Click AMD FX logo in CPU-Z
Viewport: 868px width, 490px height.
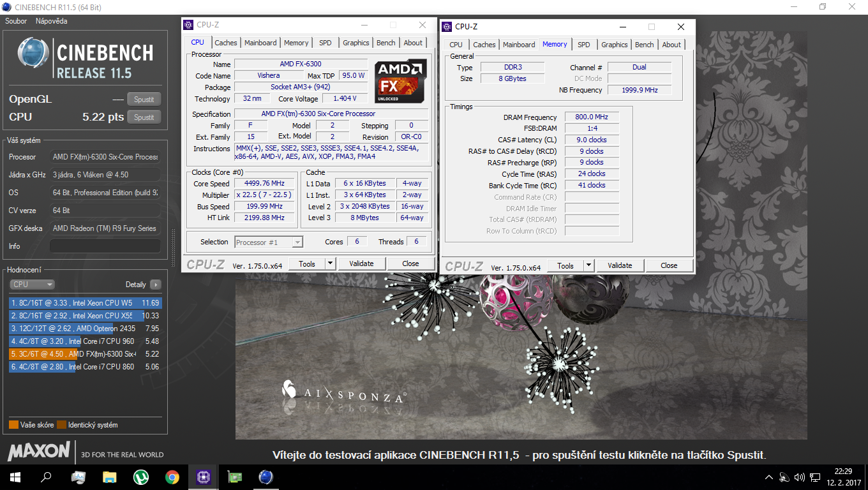click(400, 80)
